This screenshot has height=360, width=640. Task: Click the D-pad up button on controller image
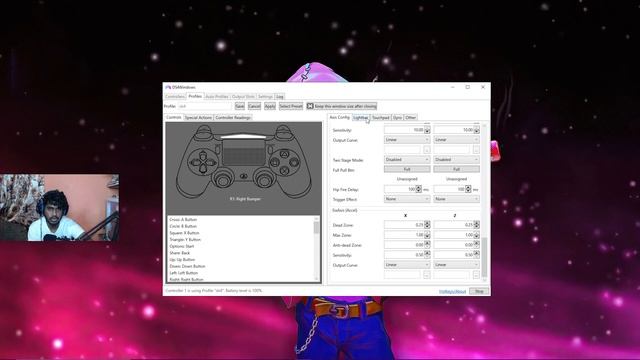pyautogui.click(x=202, y=156)
